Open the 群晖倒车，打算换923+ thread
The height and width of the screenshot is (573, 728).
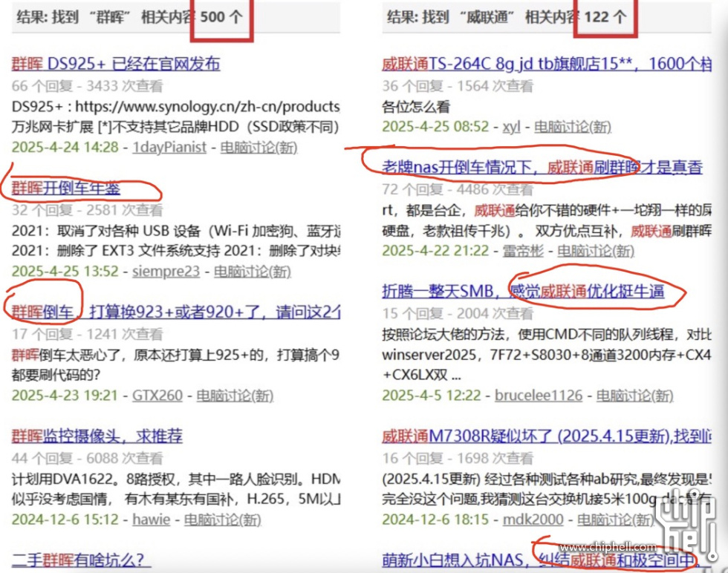click(176, 312)
